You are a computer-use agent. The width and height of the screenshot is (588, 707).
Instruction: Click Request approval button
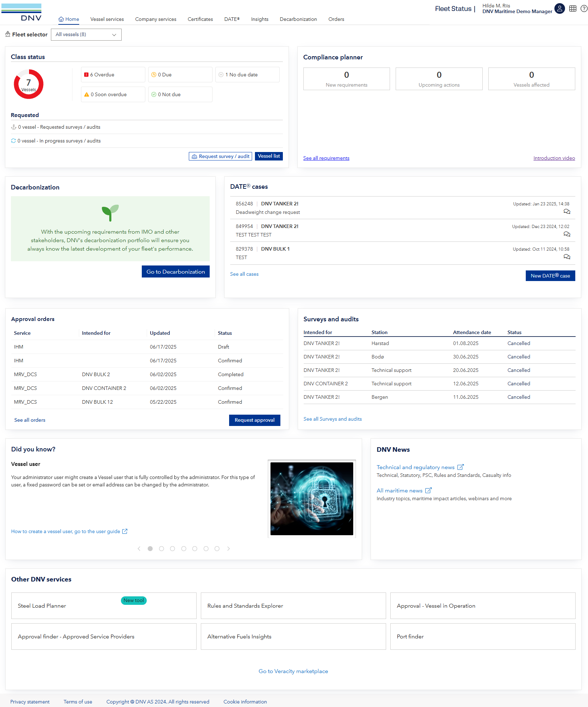pos(255,420)
